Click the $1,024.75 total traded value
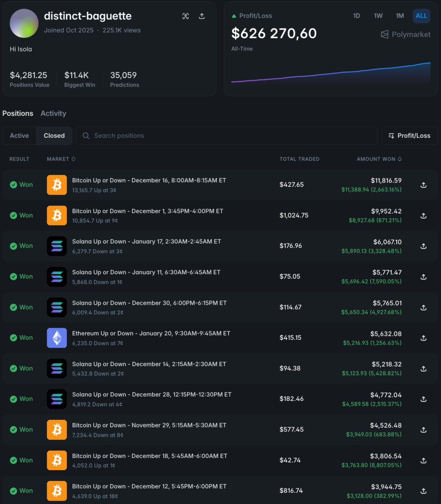This screenshot has width=441, height=504. click(294, 215)
